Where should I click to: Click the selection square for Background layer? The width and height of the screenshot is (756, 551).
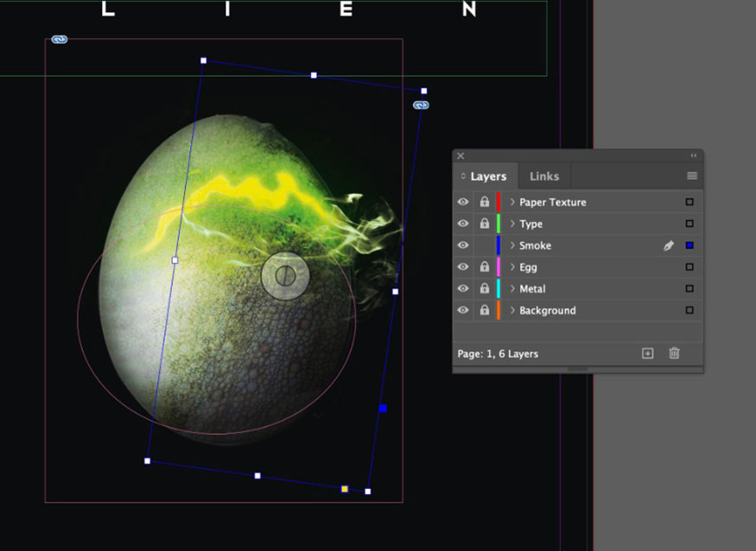pos(689,310)
